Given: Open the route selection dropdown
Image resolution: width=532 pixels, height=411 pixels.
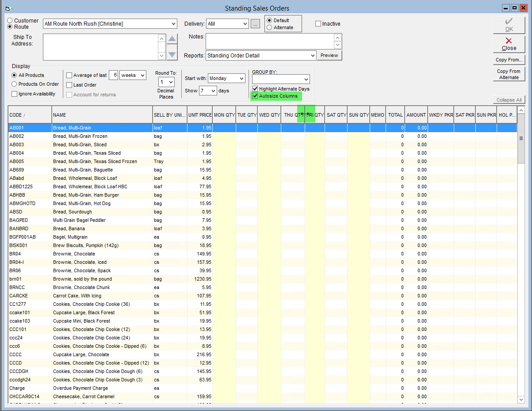Looking at the screenshot, I should (x=173, y=24).
